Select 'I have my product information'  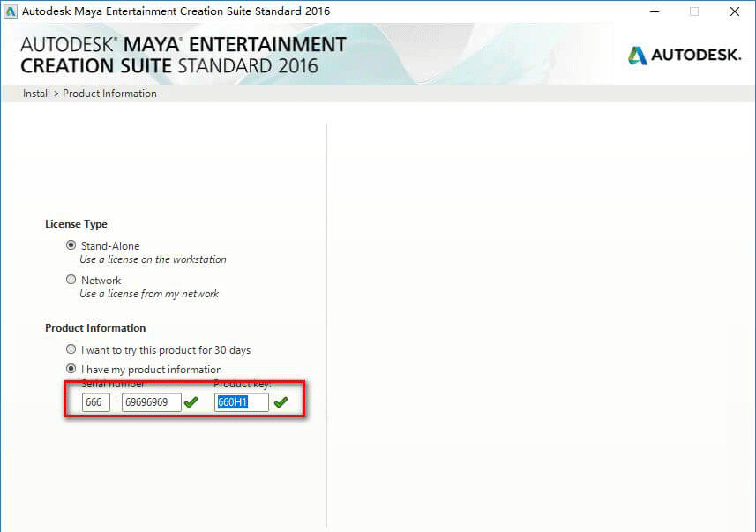[x=71, y=369]
